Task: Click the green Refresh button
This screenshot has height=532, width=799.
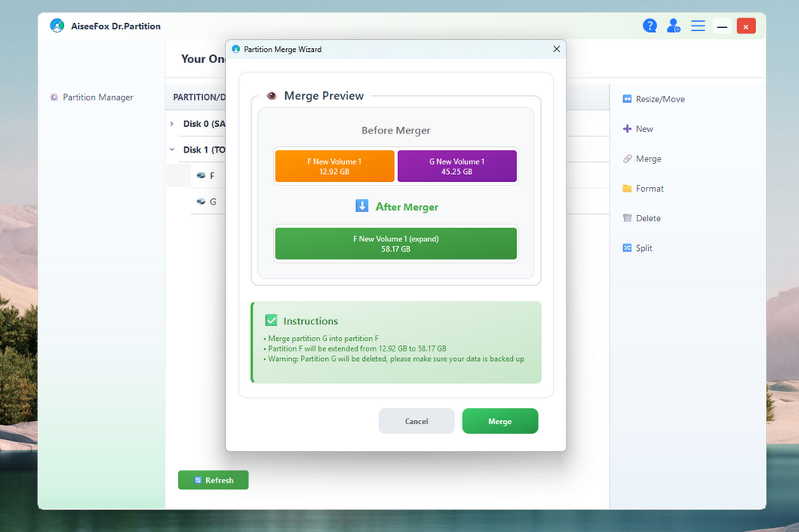Action: 213,480
